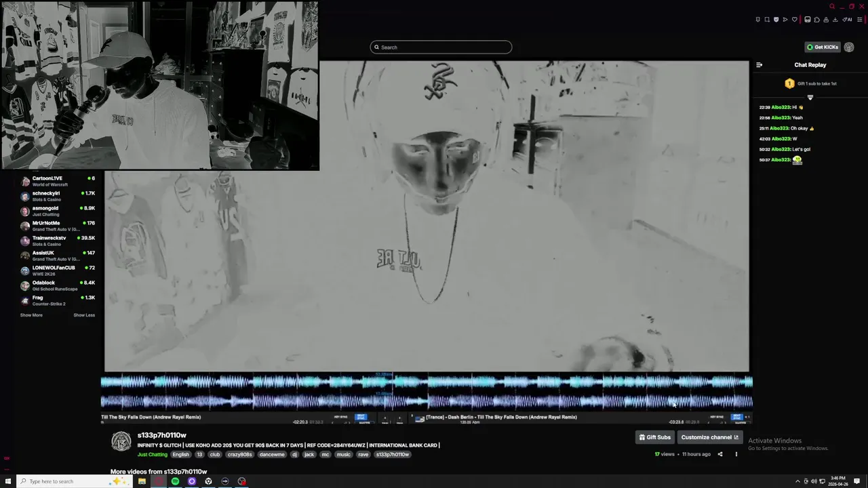Image resolution: width=868 pixels, height=488 pixels.
Task: Click the snapshot capture icon in browser toolbar
Action: 767,20
